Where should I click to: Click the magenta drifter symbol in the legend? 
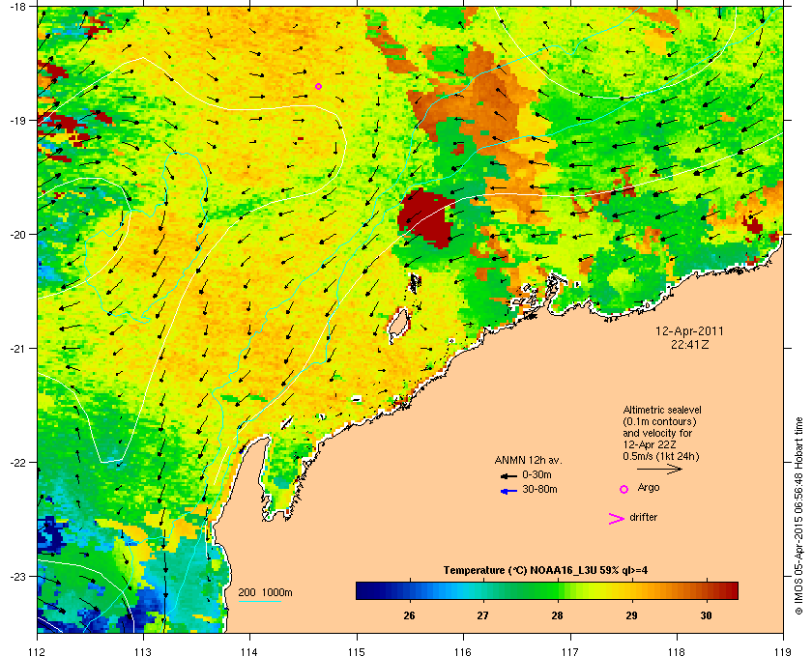[x=617, y=519]
